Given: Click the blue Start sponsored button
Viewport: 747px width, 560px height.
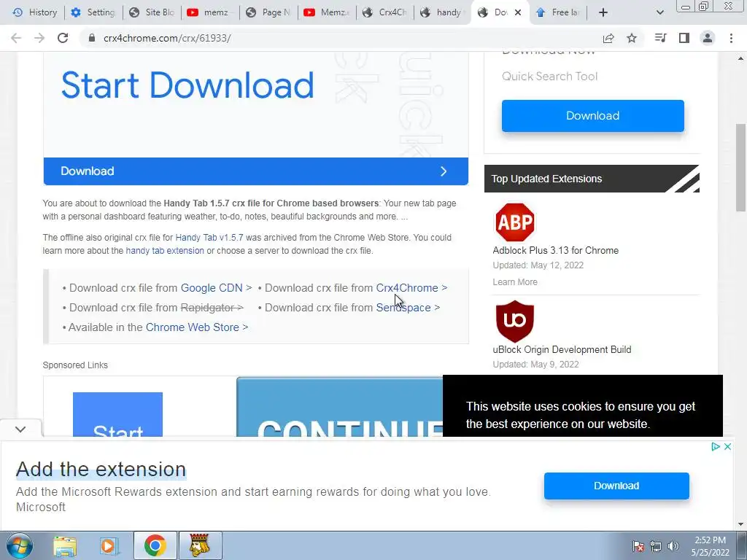Looking at the screenshot, I should click(117, 414).
